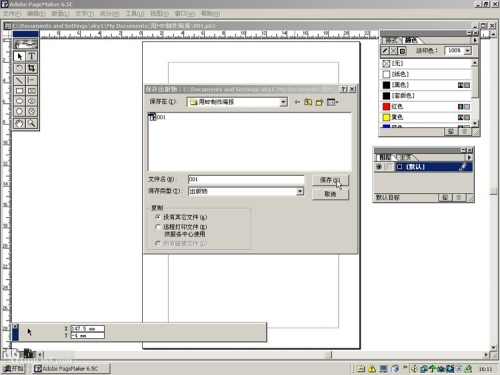The image size is (500, 375).
Task: Click the stroke (line) icon in Colors palette
Action: pyautogui.click(x=385, y=51)
